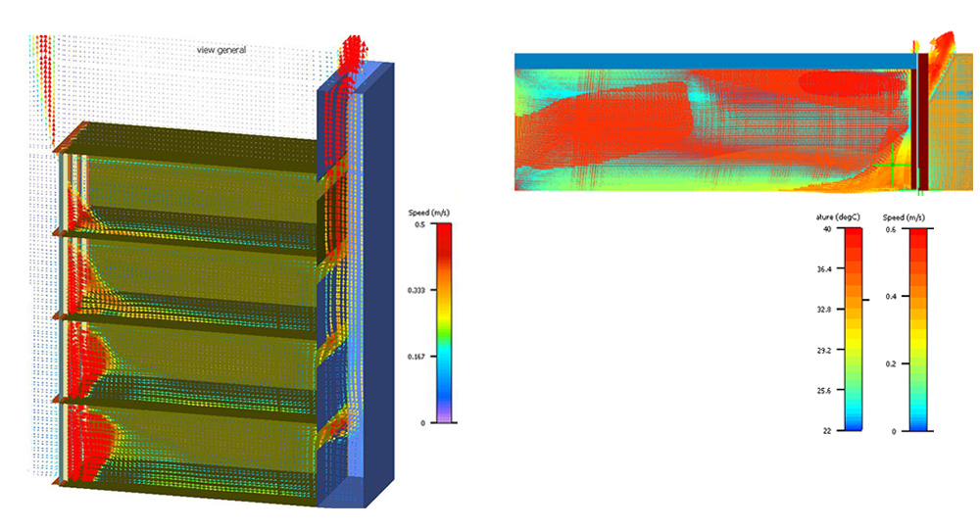Select the 0.6 maximum on the right speed legend

[x=890, y=228]
